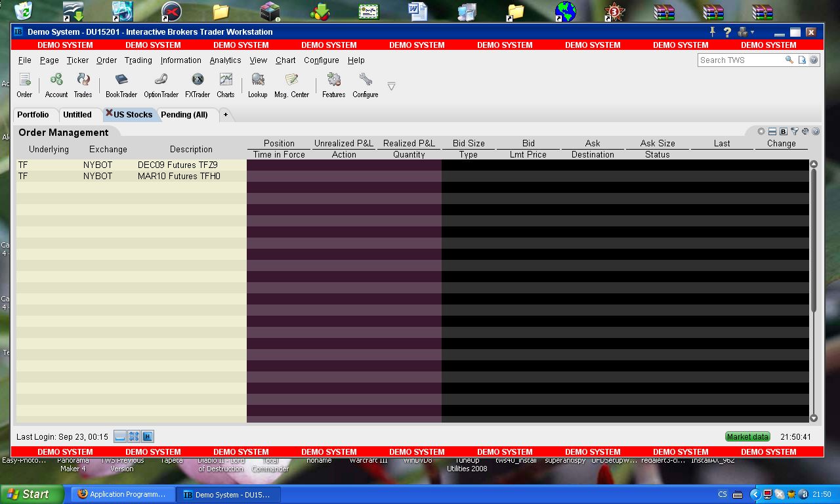
Task: Click the Bid Size column header
Action: (x=469, y=143)
